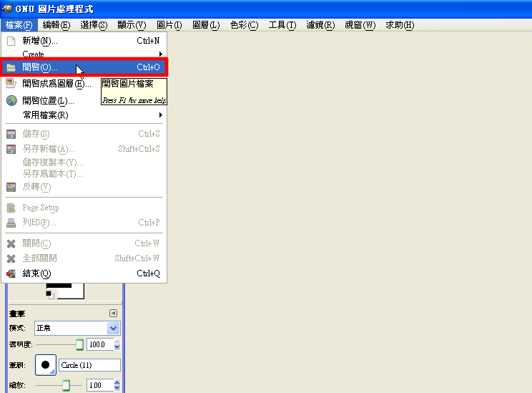Open the 工具(T) tools menu
The height and width of the screenshot is (393, 532).
[x=282, y=25]
